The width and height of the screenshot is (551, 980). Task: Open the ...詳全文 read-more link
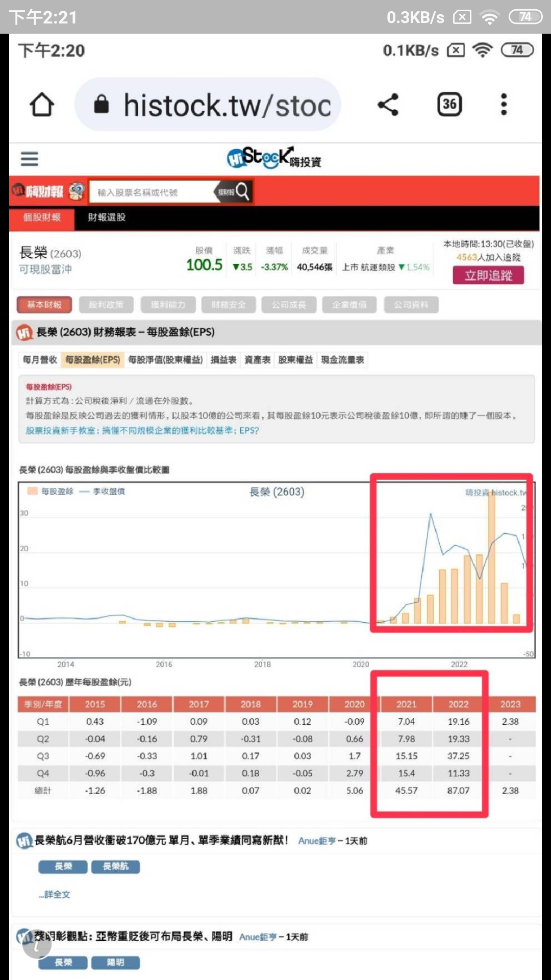55,894
